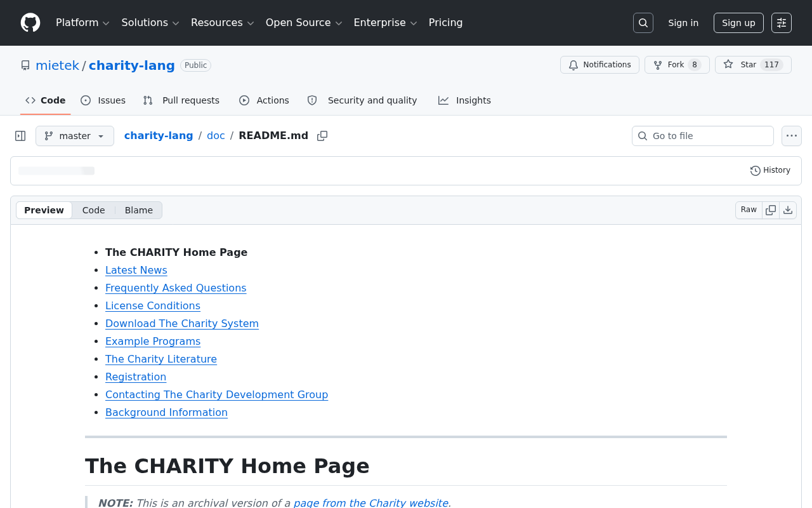Open Notifications for this repository
Image resolution: width=812 pixels, height=508 pixels.
click(x=599, y=65)
